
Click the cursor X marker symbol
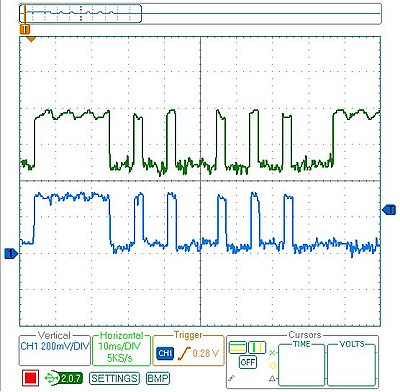272,353
